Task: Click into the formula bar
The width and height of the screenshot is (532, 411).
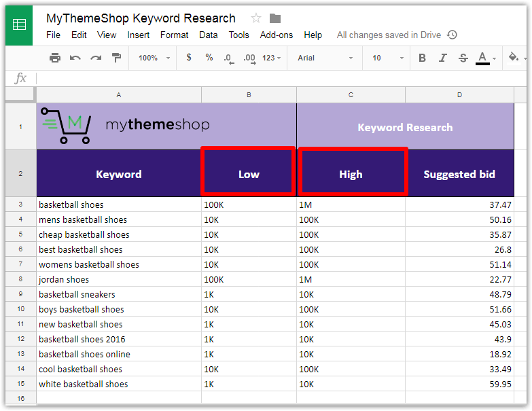Action: coord(281,78)
